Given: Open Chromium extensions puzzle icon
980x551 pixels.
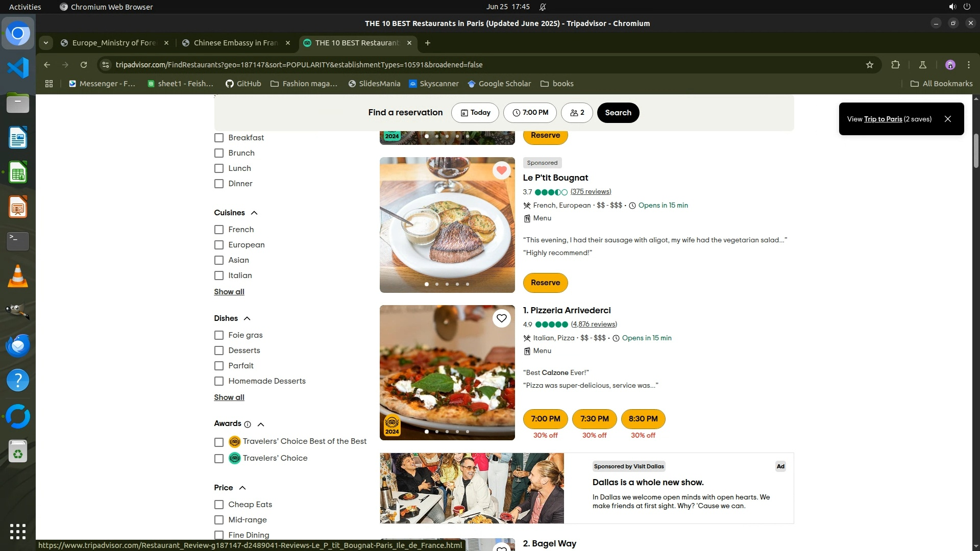Looking at the screenshot, I should [895, 65].
